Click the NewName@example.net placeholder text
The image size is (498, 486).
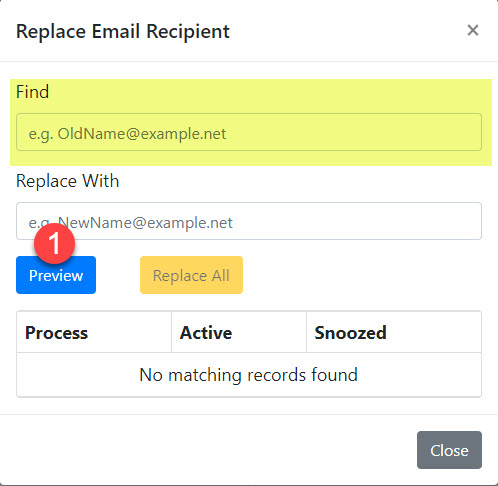point(131,223)
